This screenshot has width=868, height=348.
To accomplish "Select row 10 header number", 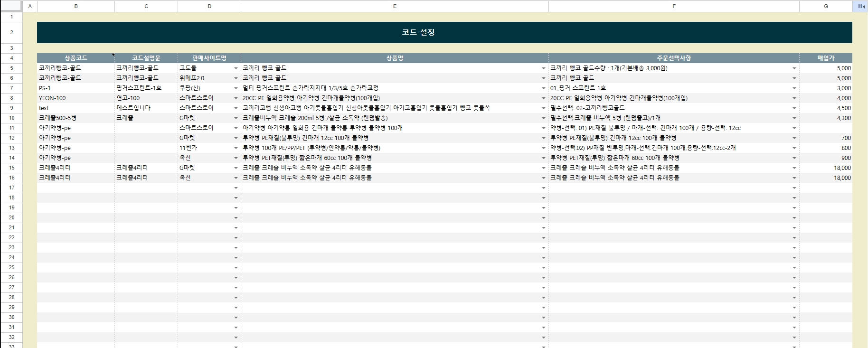I will point(11,118).
